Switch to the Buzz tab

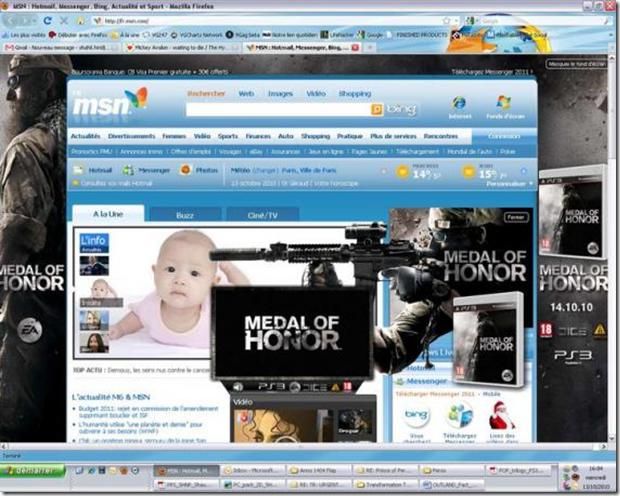click(185, 215)
